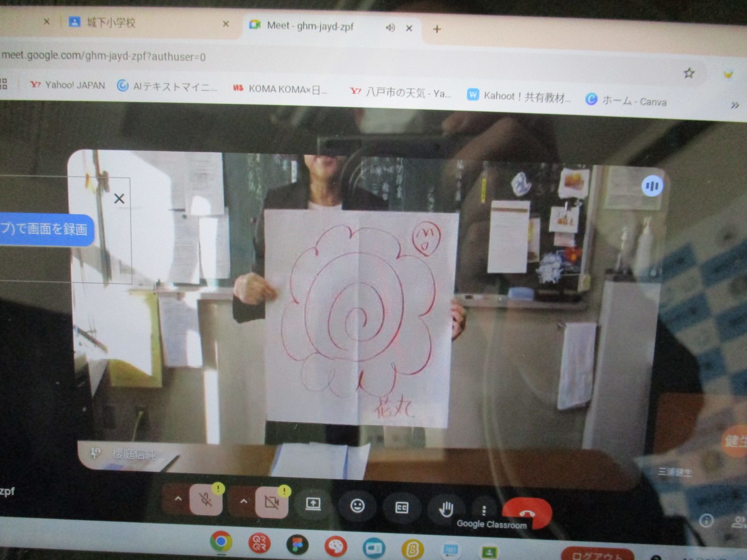Switch to the 城下小学校 tab
Image resolution: width=747 pixels, height=560 pixels.
pos(111,22)
